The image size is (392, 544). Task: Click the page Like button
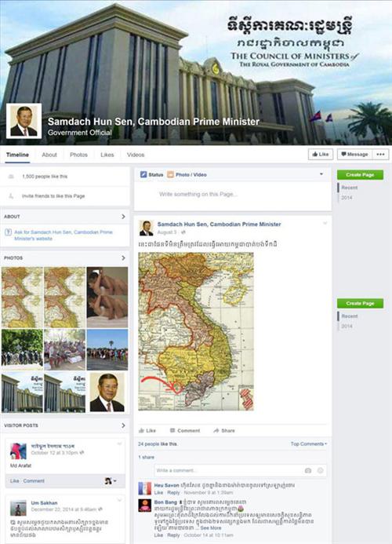[x=321, y=155]
